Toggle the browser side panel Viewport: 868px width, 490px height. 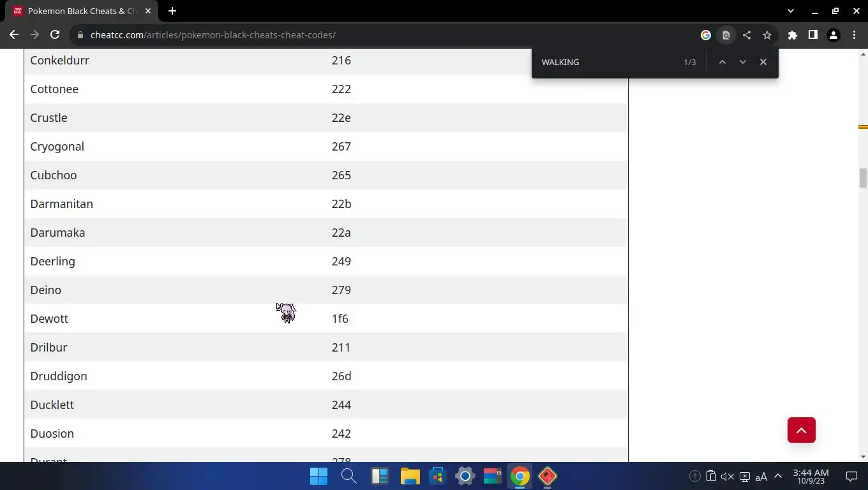click(x=813, y=35)
